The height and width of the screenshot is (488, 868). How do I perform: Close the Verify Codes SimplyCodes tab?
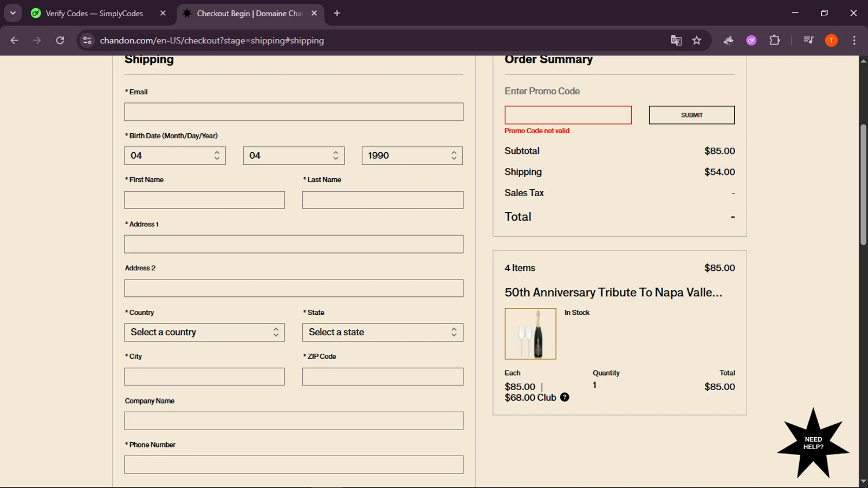point(163,13)
